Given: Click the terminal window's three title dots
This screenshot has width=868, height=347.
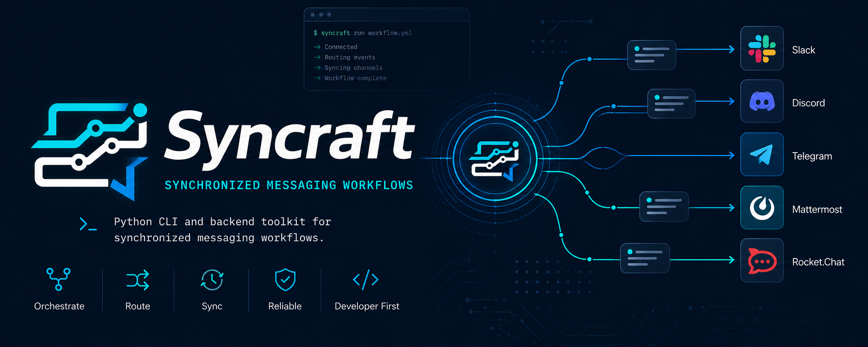Looking at the screenshot, I should click(321, 14).
